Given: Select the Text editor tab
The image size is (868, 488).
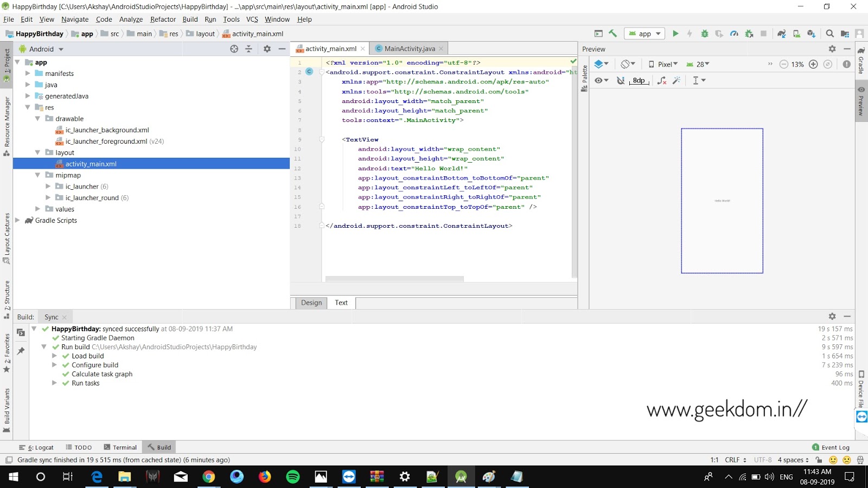Looking at the screenshot, I should click(x=341, y=303).
